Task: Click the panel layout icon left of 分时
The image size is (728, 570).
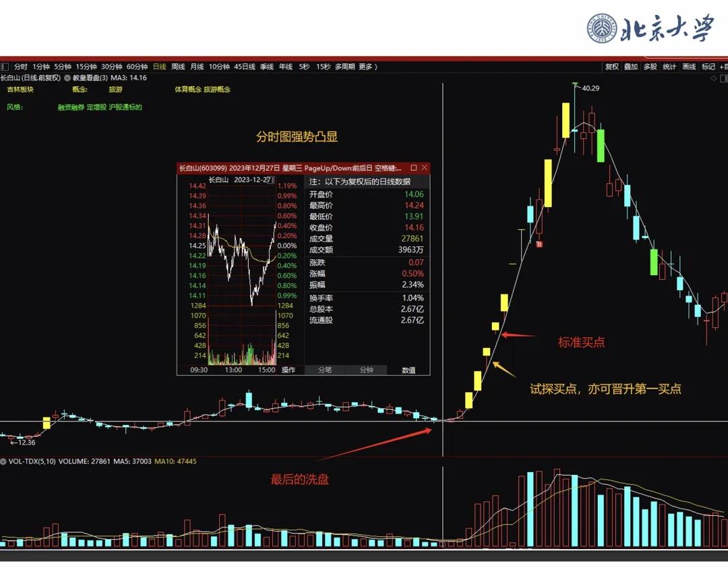Action: pos(5,67)
